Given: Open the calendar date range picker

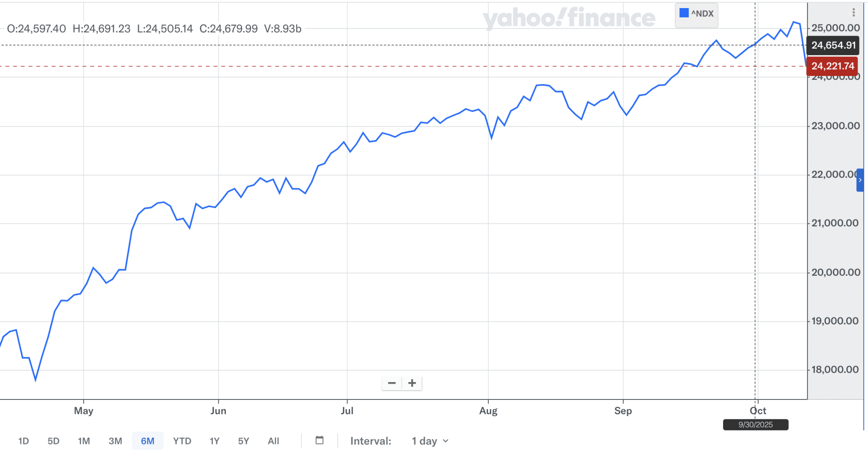Looking at the screenshot, I should [x=320, y=441].
